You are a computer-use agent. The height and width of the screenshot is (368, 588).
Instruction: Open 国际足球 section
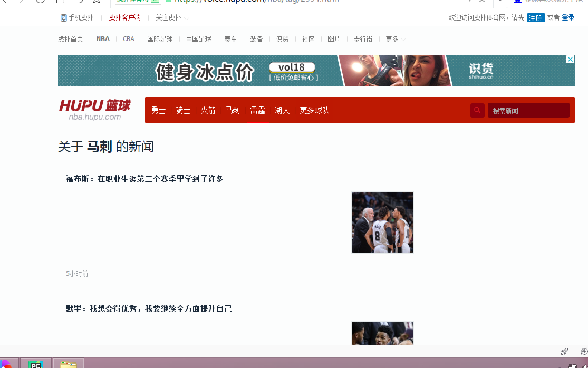160,39
